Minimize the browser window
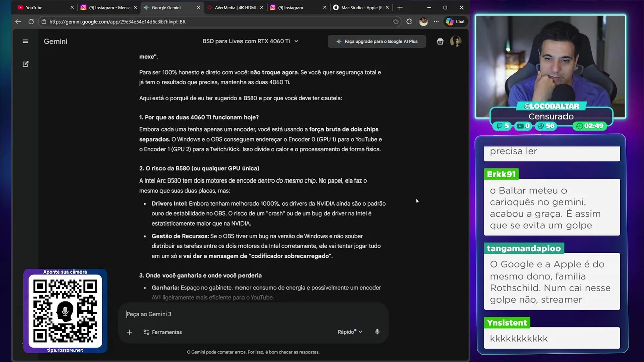This screenshot has width=644, height=362. click(429, 7)
